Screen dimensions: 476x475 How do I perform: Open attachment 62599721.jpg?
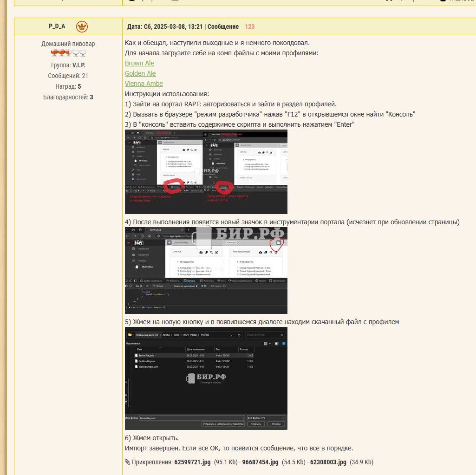click(192, 462)
